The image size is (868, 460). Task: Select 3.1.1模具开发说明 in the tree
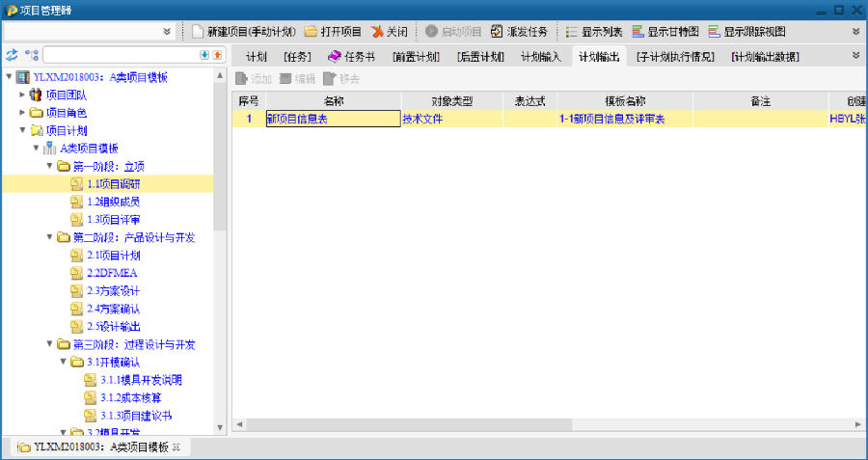click(x=141, y=380)
